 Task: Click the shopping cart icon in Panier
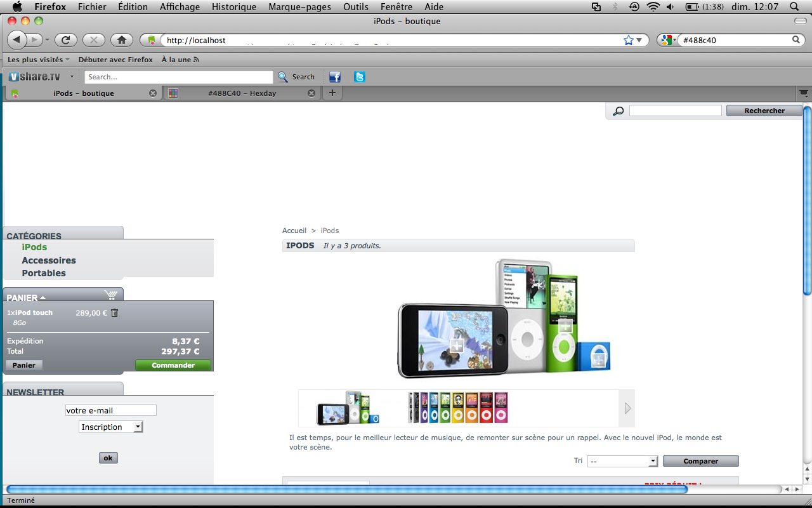click(x=111, y=295)
